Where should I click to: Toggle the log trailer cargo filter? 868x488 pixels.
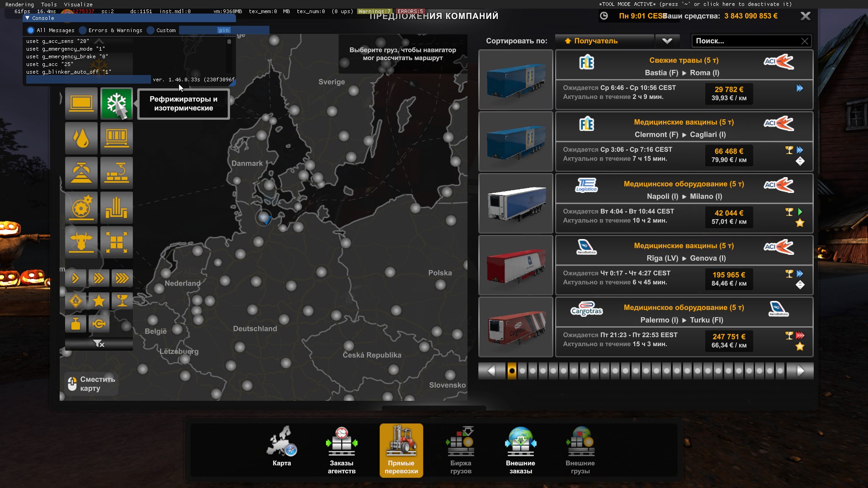[117, 208]
